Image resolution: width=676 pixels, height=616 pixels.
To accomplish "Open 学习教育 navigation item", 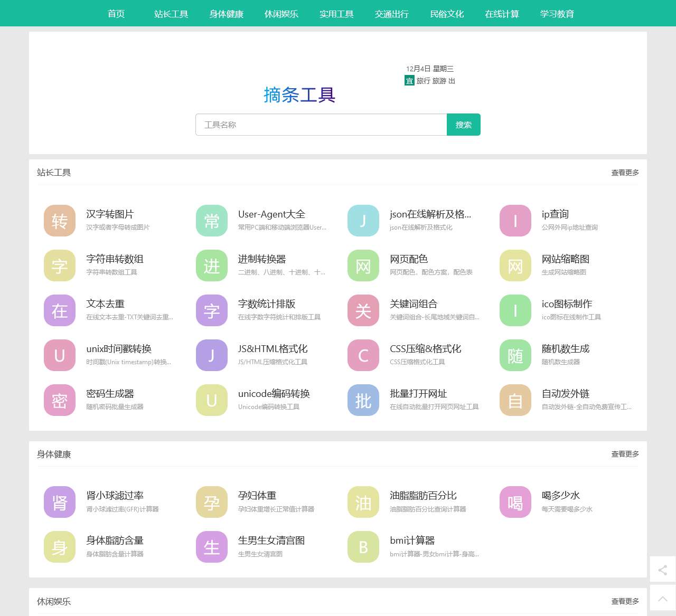I will pos(557,14).
